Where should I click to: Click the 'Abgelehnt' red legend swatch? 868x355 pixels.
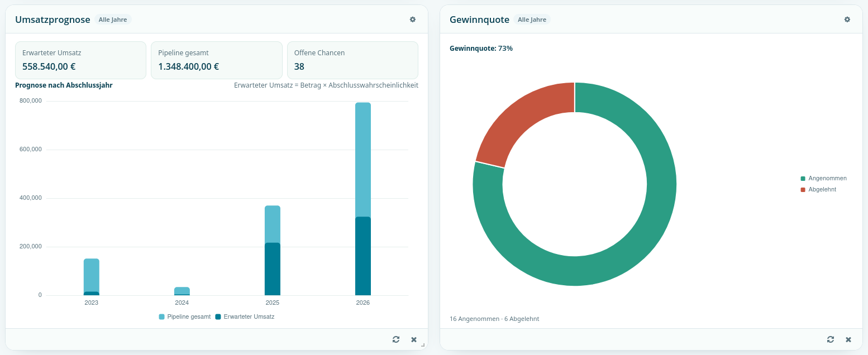[x=803, y=190]
